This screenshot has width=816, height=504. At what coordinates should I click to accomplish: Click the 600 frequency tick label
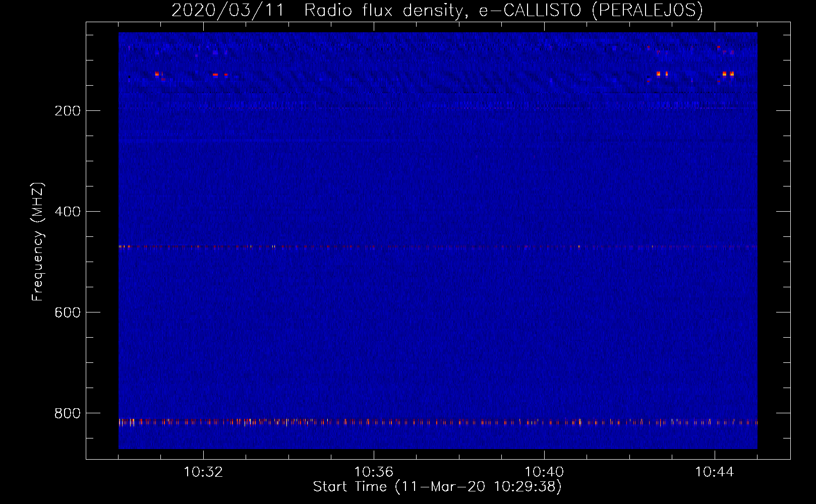[x=68, y=312]
